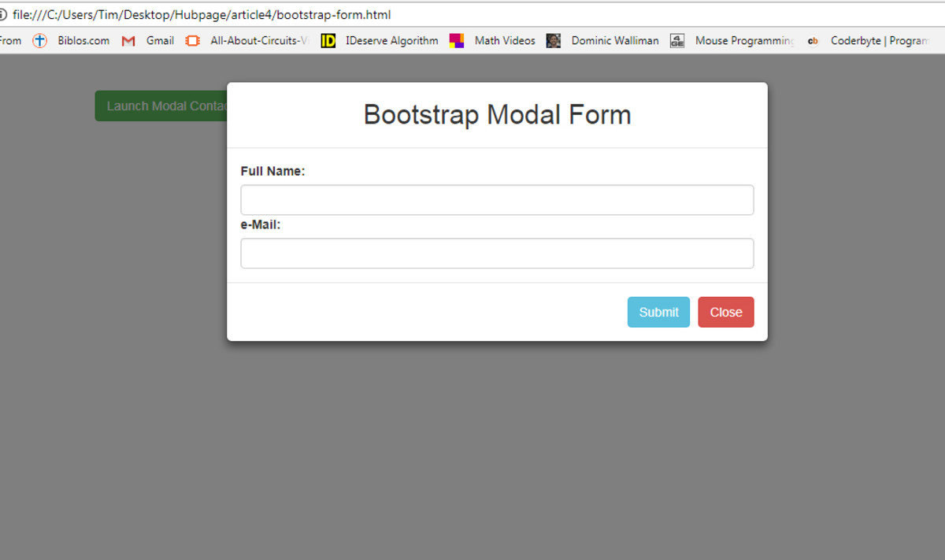Select the Mouse Programming grid favicon
The width and height of the screenshot is (945, 560).
[676, 40]
